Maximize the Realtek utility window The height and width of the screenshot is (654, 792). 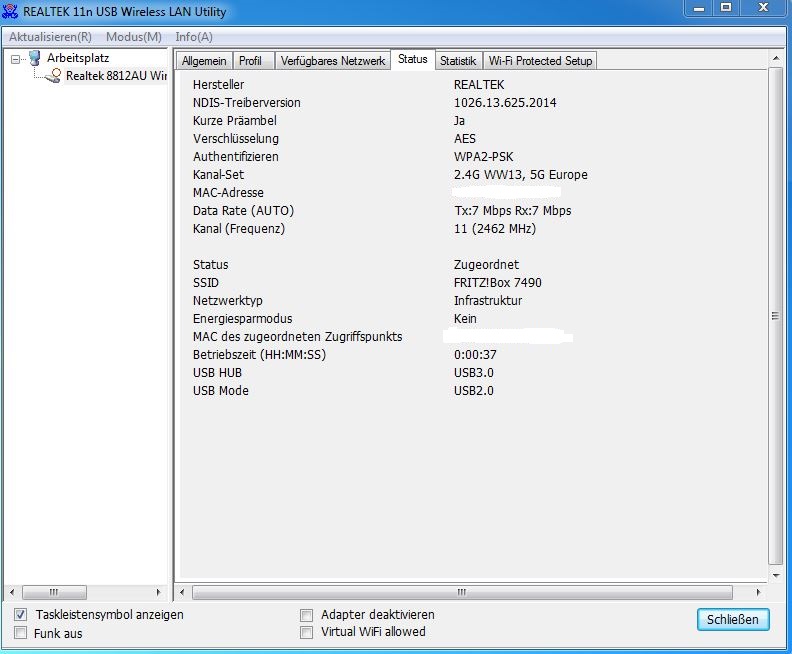(x=726, y=8)
